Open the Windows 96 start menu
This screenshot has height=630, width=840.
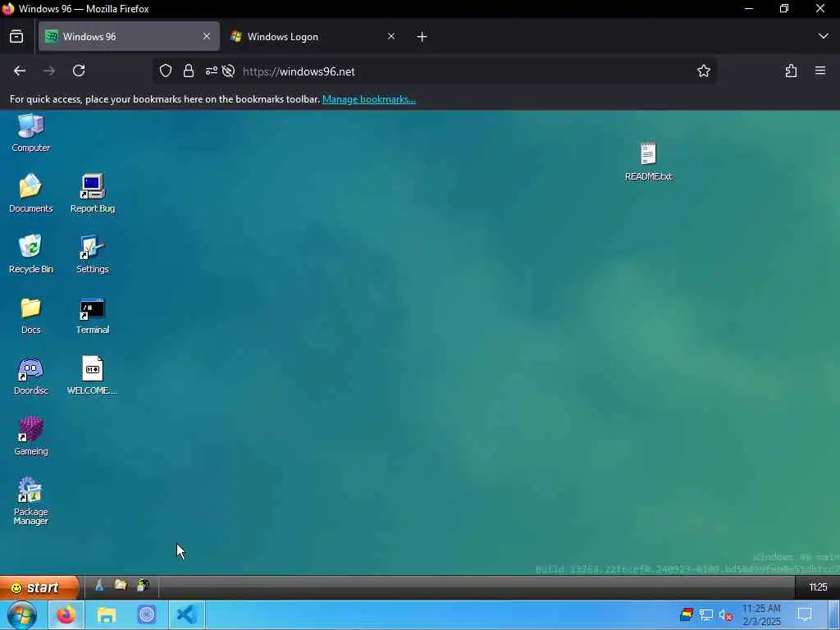click(x=39, y=587)
